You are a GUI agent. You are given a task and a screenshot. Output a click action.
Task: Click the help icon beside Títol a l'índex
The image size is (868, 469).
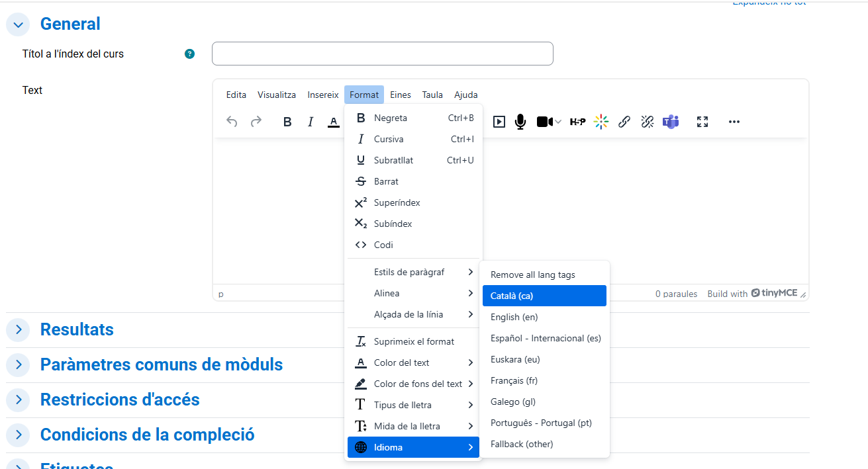[x=190, y=54]
